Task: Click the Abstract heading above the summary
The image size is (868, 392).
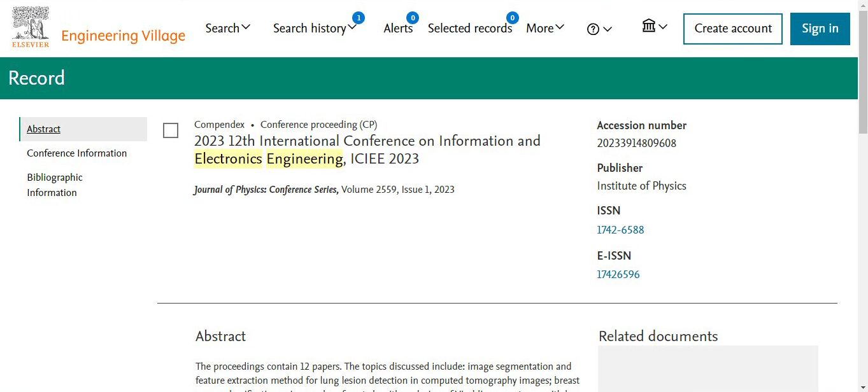Action: click(220, 336)
